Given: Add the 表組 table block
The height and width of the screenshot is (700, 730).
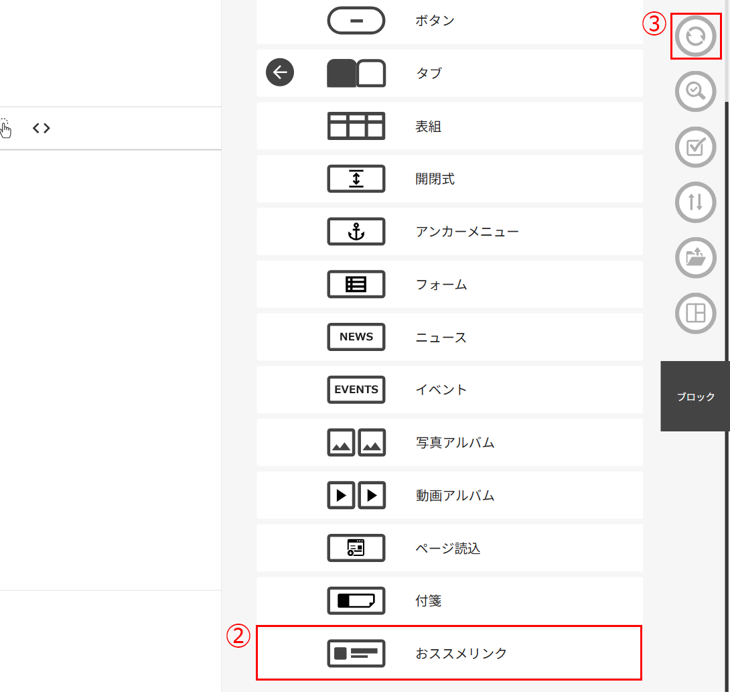Looking at the screenshot, I should [449, 126].
